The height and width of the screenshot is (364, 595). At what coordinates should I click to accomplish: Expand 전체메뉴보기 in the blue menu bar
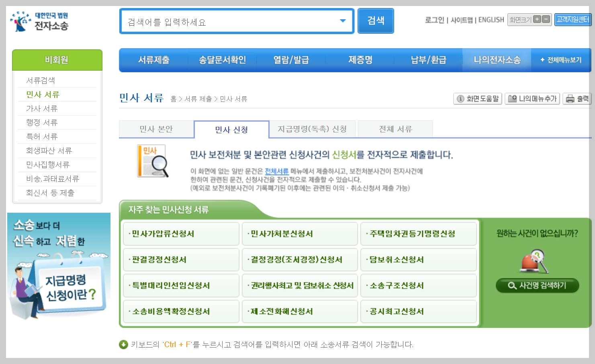[561, 60]
